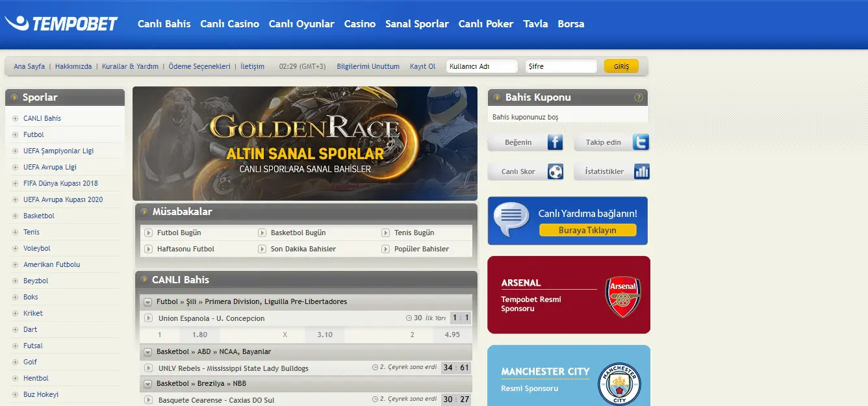Click the Facebook icon beside Beğenin
Screen dimensions: 868x406
pyautogui.click(x=555, y=142)
